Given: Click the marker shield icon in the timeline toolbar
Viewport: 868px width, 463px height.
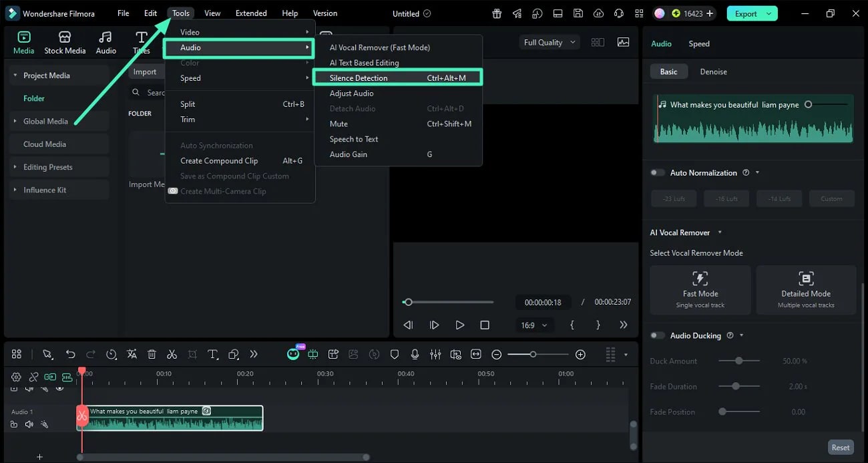Looking at the screenshot, I should [x=395, y=354].
